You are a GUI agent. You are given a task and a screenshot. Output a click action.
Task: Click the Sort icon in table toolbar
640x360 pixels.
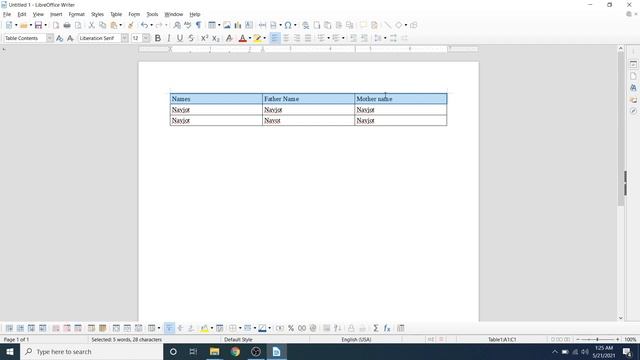338,328
